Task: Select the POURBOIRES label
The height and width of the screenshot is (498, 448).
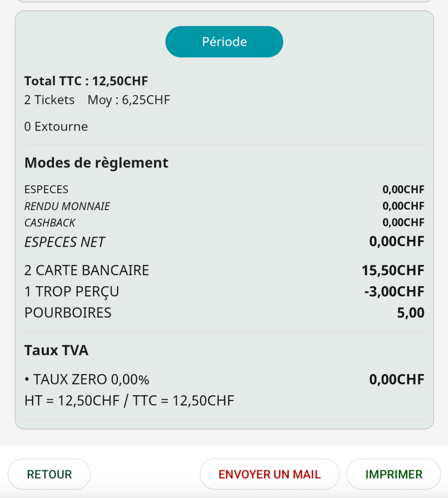Action: 68,313
